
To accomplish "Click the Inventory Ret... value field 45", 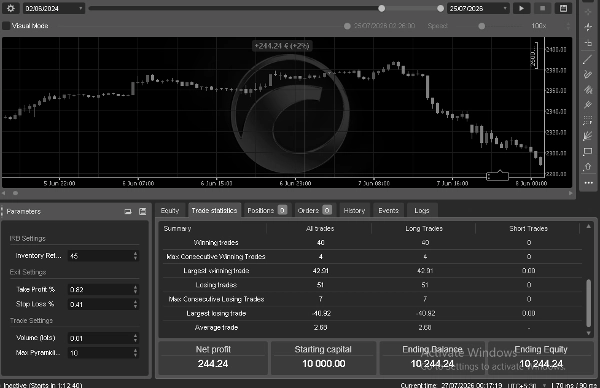I will [103, 256].
